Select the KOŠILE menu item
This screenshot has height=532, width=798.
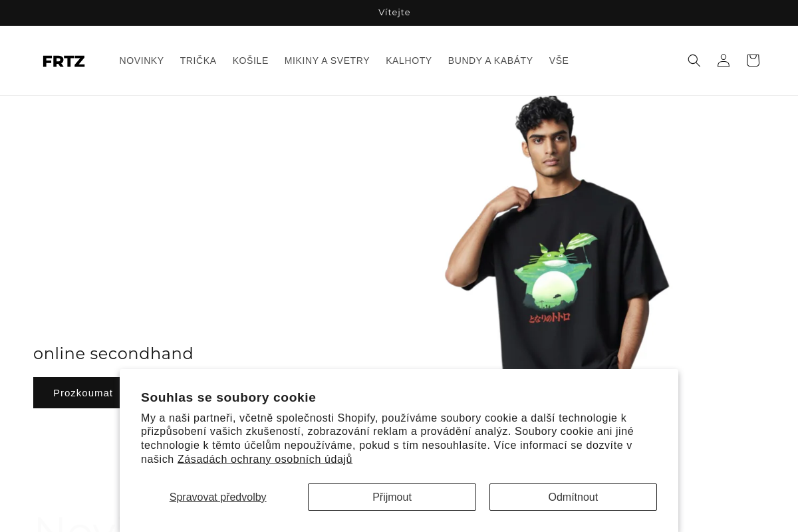pos(251,61)
